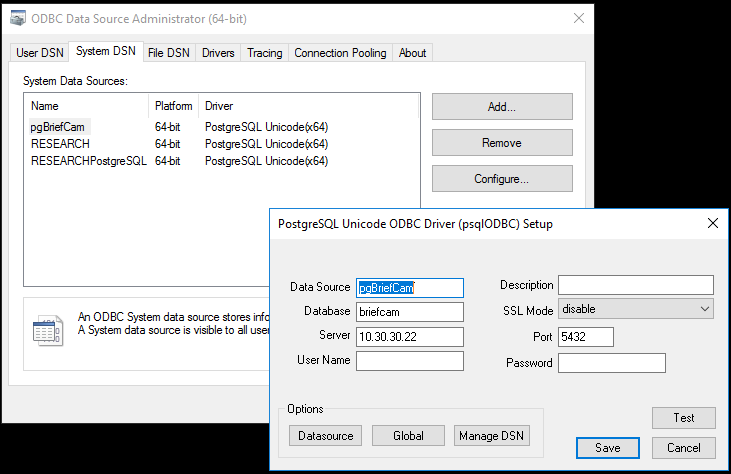Close the ODBC Data Source Administrator window
731x474 pixels.
[579, 18]
